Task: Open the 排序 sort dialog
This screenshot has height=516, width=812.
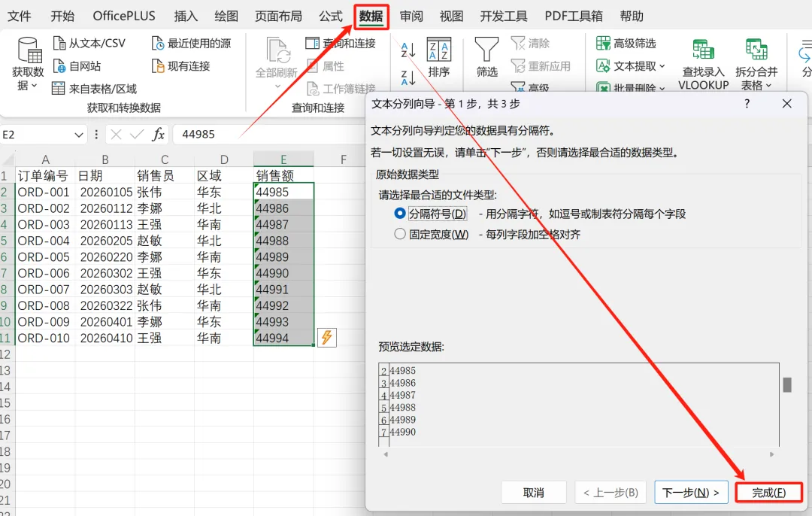Action: 438,57
